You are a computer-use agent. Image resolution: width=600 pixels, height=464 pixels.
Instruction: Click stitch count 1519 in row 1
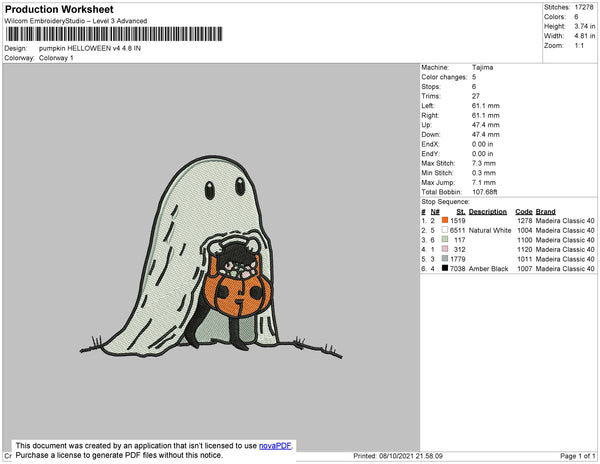point(458,221)
